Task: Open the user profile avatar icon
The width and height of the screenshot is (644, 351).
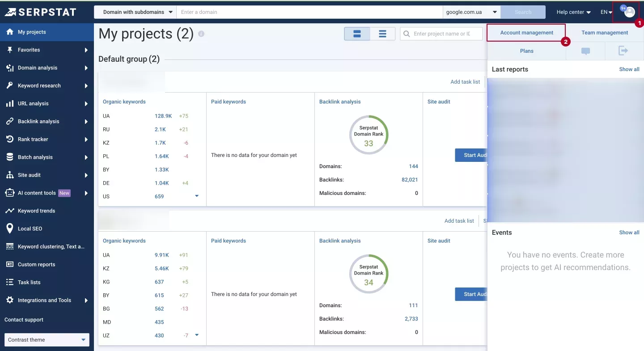Action: point(629,12)
